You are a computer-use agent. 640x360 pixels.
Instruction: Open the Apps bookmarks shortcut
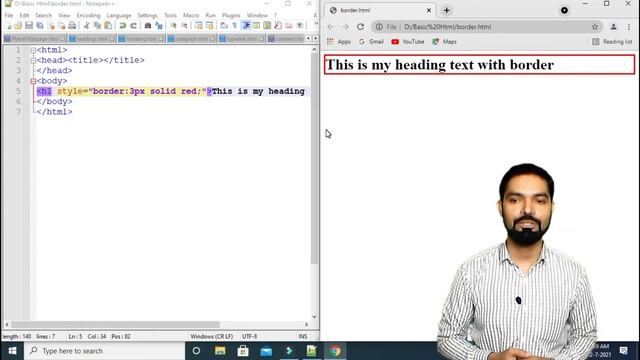(x=338, y=42)
